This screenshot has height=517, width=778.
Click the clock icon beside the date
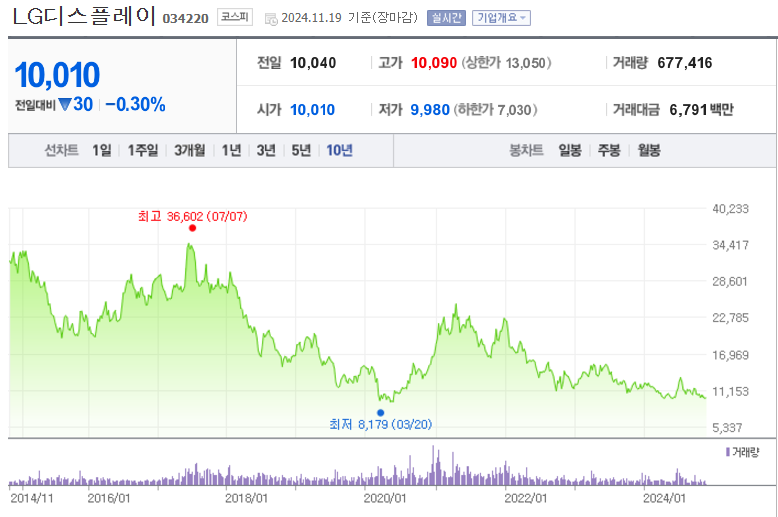[271, 19]
